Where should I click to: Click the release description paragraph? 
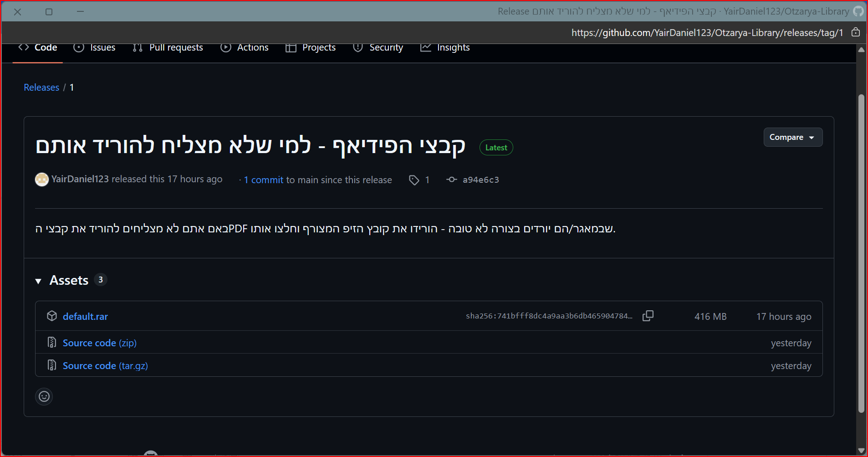click(325, 228)
